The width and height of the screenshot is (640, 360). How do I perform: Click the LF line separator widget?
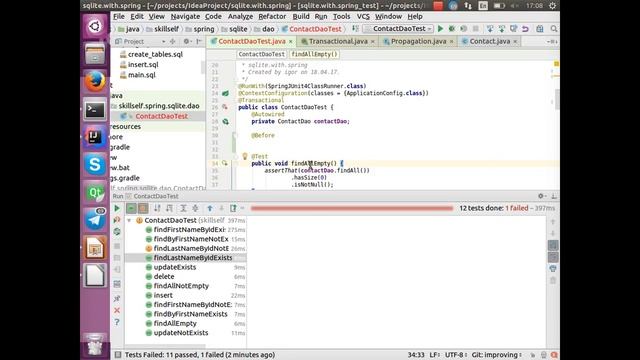pyautogui.click(x=434, y=355)
